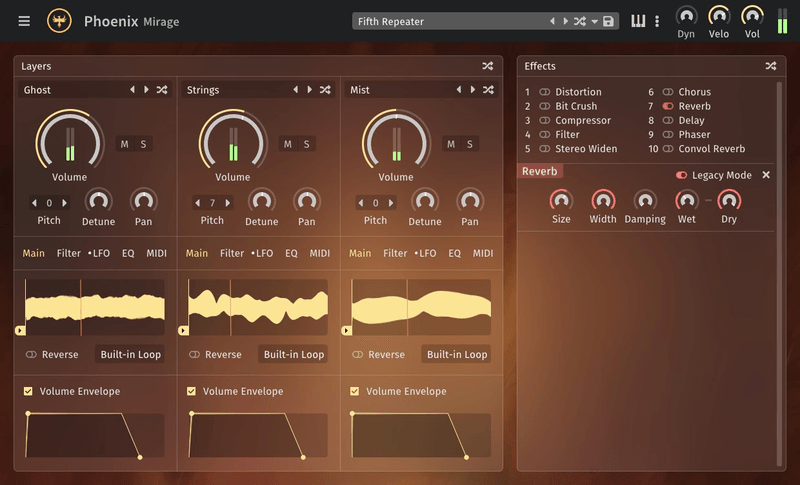Save the preset with the floppy disk icon
This screenshot has width=800, height=485.
point(608,21)
